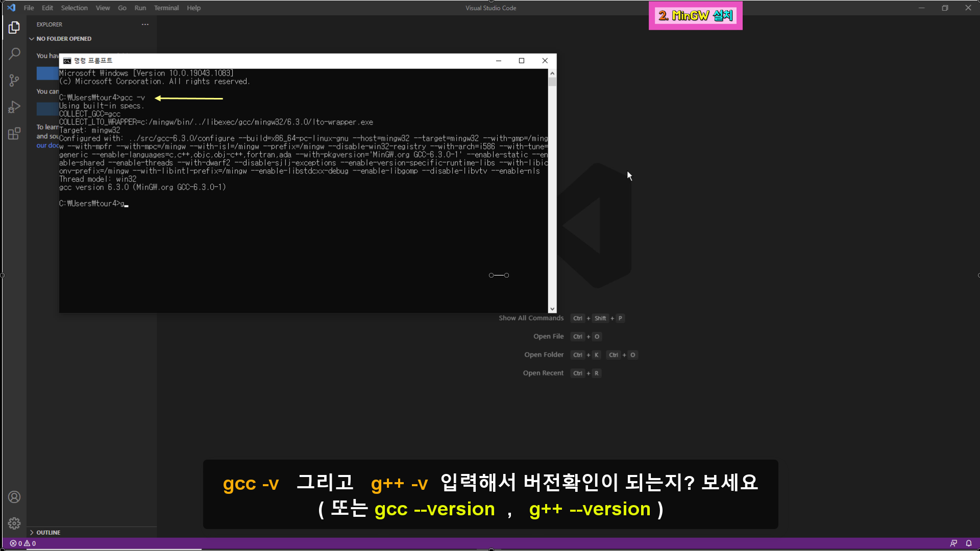Viewport: 980px width, 551px height.
Task: Click the command prompt scrollbar up arrow
Action: point(552,73)
